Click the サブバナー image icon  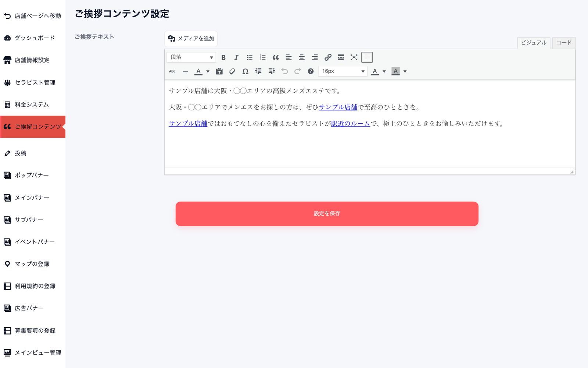(x=7, y=220)
